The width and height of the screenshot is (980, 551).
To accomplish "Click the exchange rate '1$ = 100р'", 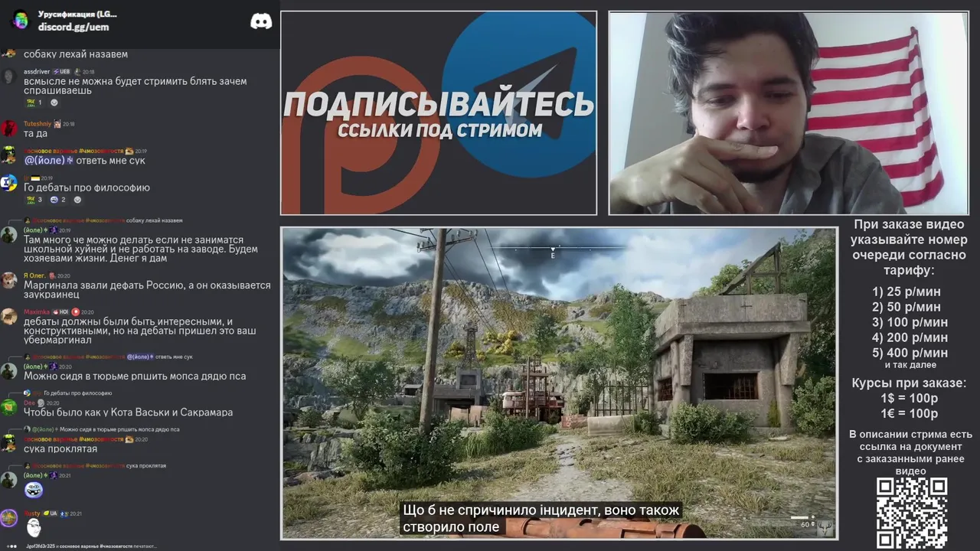I will pyautogui.click(x=909, y=399).
